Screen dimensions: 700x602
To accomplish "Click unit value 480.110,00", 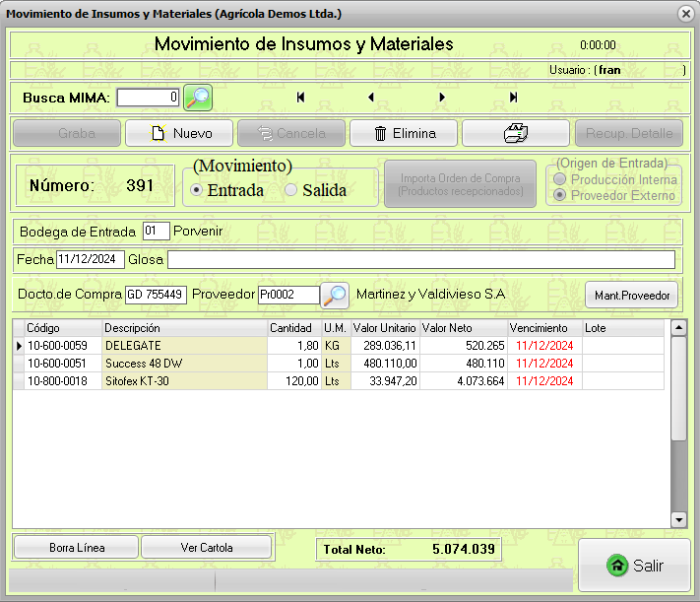I will pos(385,364).
